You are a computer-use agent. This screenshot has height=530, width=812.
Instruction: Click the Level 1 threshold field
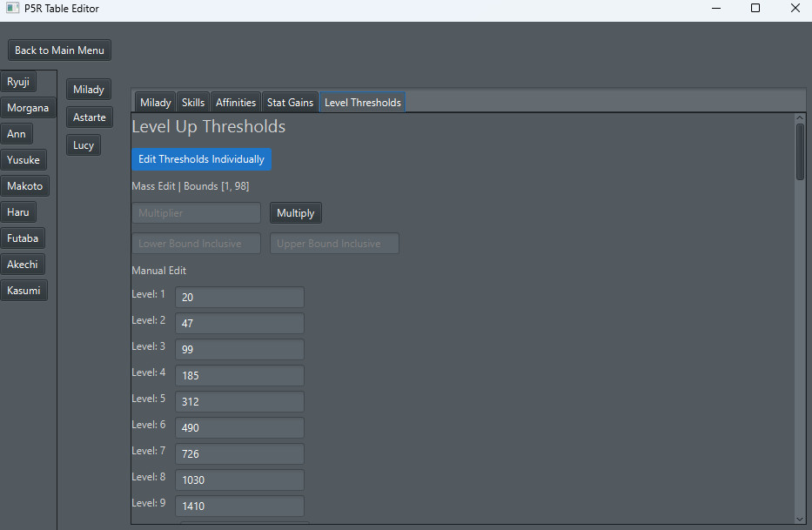pos(239,298)
